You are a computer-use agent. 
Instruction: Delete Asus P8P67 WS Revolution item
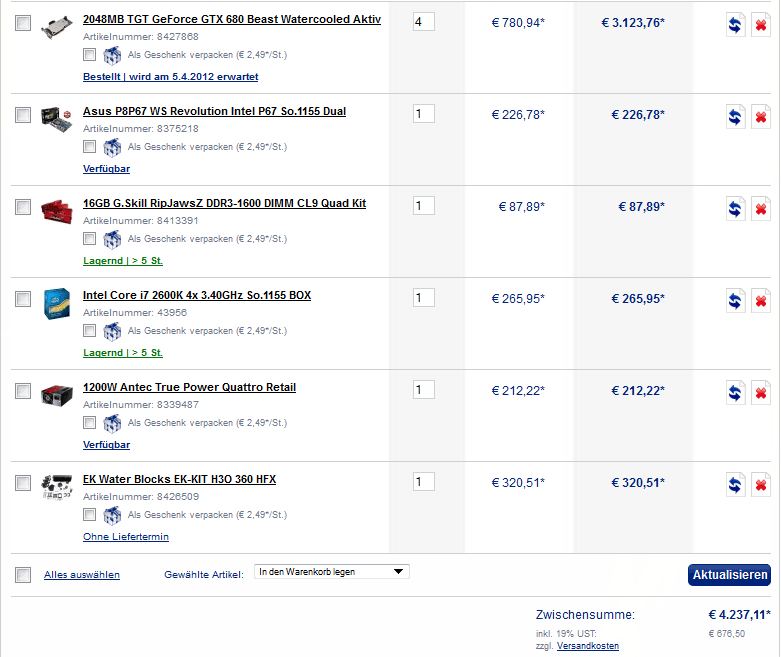761,117
